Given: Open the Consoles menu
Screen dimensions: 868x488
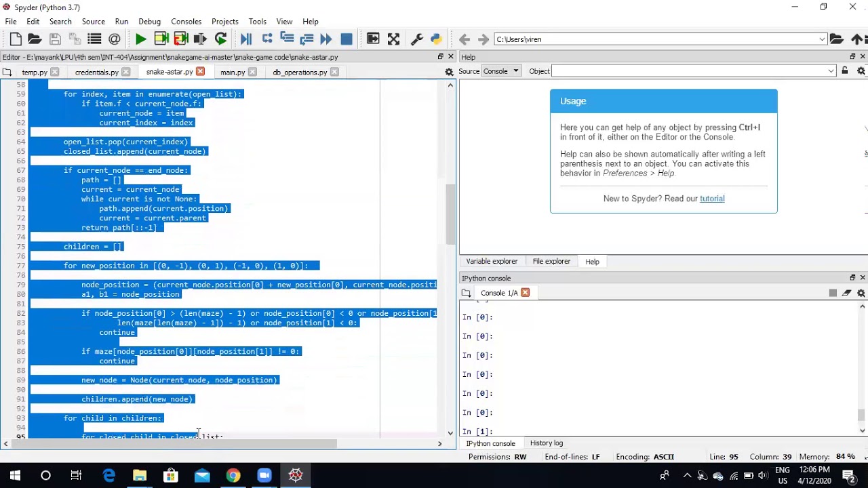Looking at the screenshot, I should tap(186, 22).
